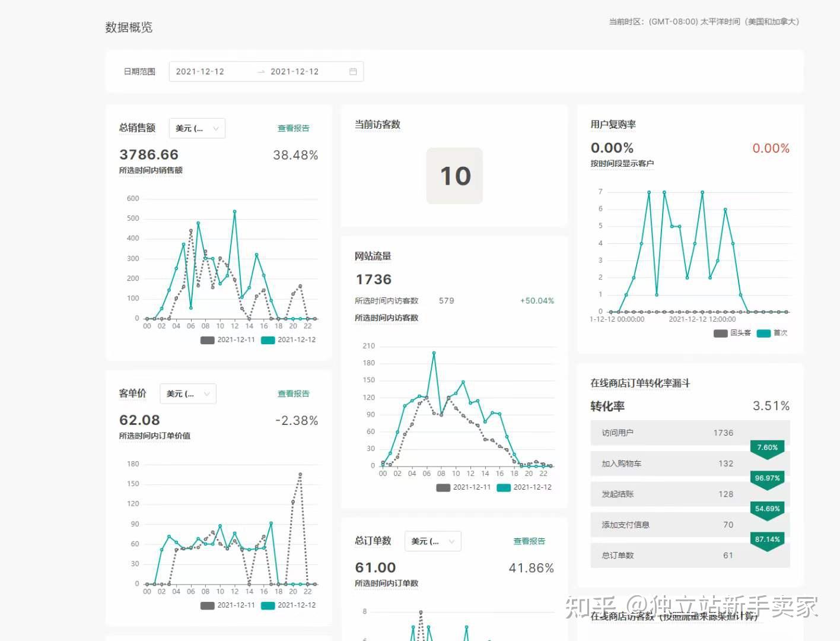The width and height of the screenshot is (840, 641).
Task: Open the calendar icon in the date range picker
Action: [352, 71]
